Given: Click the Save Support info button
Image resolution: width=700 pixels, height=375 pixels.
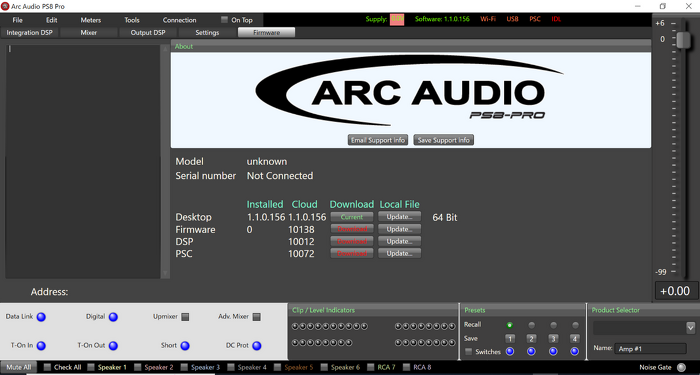Looking at the screenshot, I should [444, 140].
